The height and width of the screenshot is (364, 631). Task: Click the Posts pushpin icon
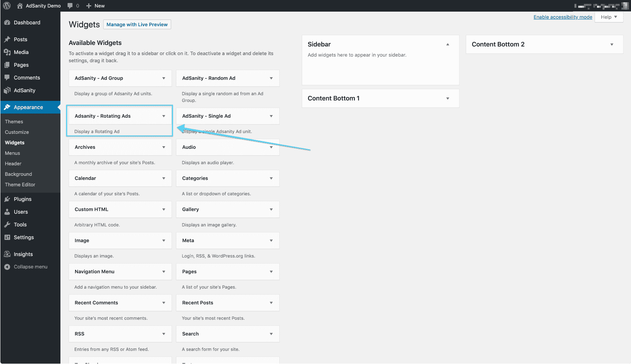pyautogui.click(x=7, y=39)
